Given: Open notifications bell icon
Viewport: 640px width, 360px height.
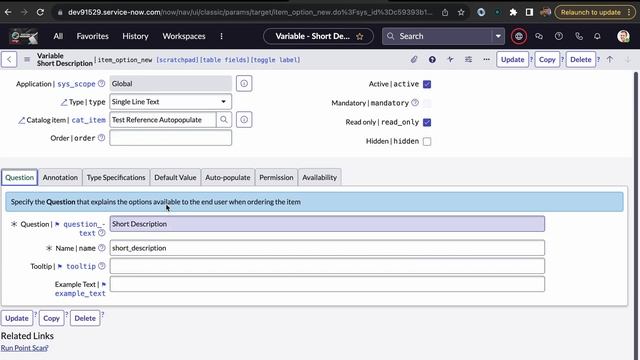Looking at the screenshot, I should point(597,36).
